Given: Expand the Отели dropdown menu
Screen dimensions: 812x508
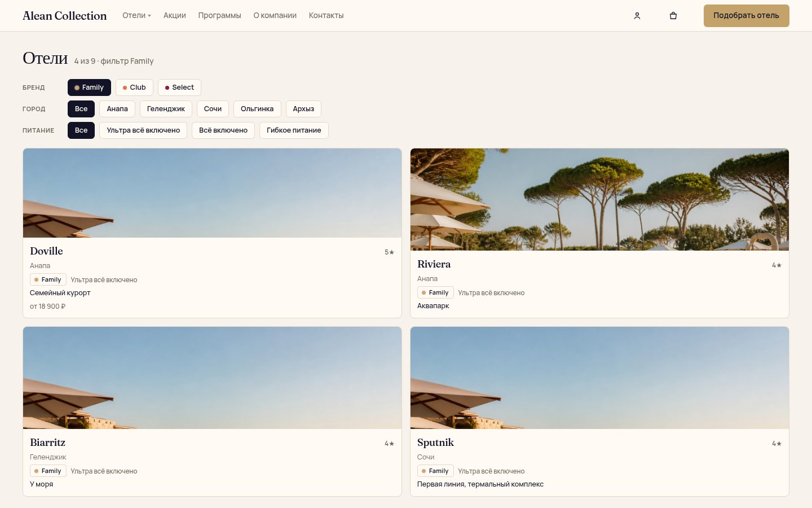Looking at the screenshot, I should 136,15.
